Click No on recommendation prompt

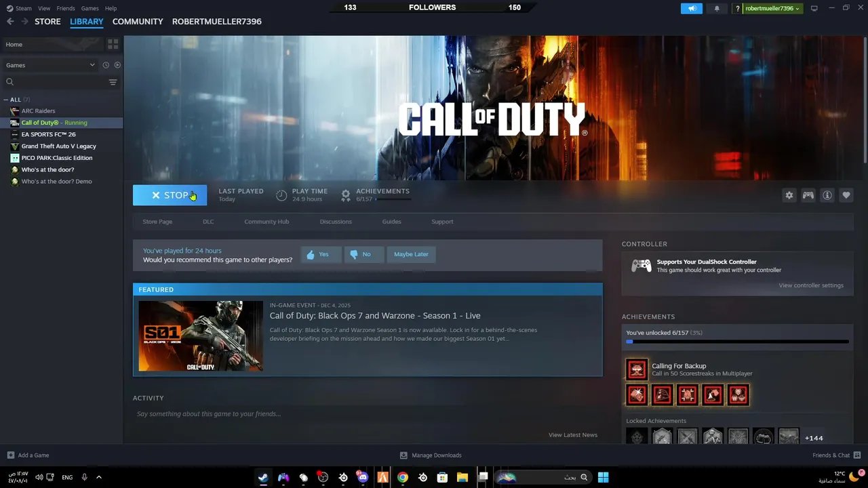point(363,254)
